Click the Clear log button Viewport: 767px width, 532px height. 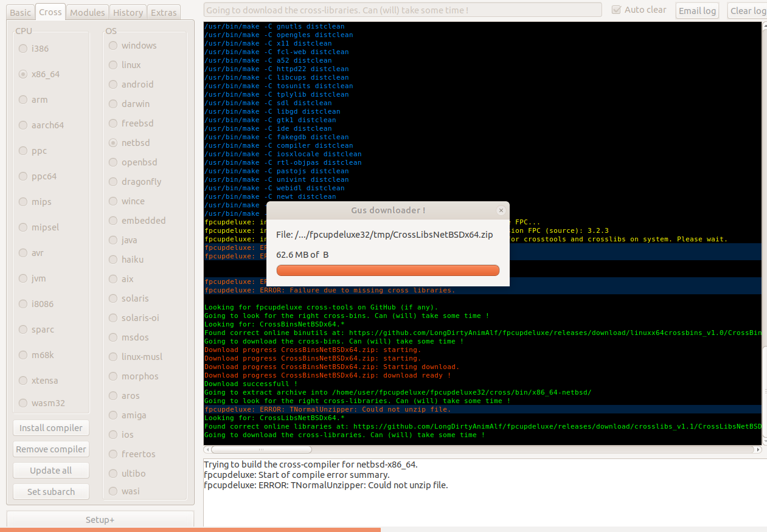748,10
